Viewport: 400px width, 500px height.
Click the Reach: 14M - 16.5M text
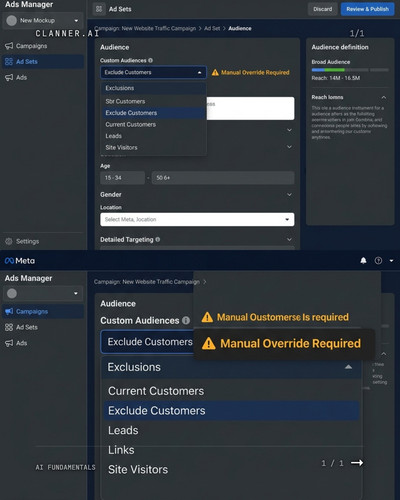[x=336, y=78]
